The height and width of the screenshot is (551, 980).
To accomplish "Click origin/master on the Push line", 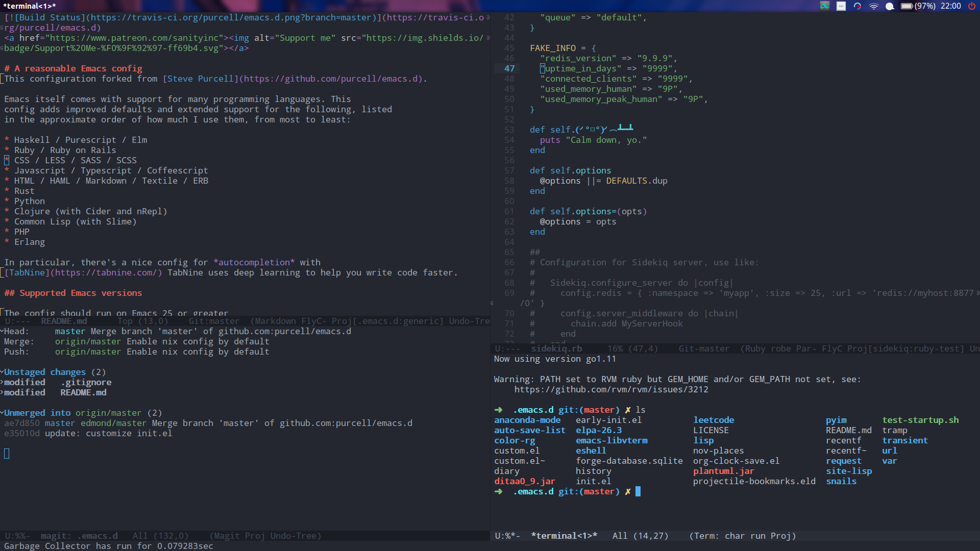I will tap(88, 352).
